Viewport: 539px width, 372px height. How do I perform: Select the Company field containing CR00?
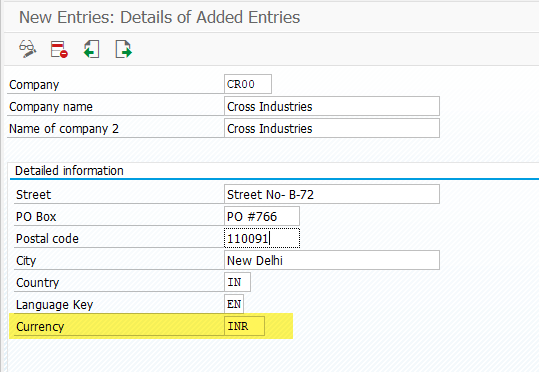(248, 84)
